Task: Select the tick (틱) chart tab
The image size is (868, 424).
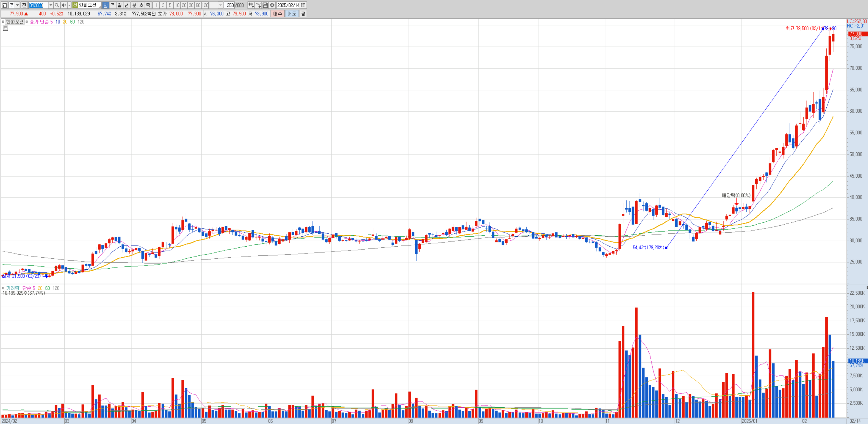Action: point(148,5)
